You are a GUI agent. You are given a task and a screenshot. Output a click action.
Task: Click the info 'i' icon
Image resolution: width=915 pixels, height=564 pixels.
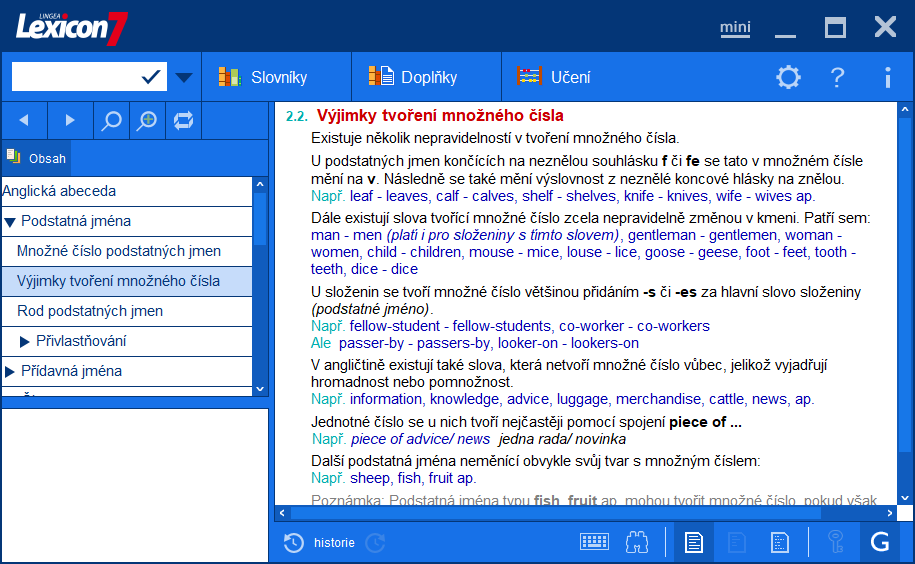pos(887,77)
